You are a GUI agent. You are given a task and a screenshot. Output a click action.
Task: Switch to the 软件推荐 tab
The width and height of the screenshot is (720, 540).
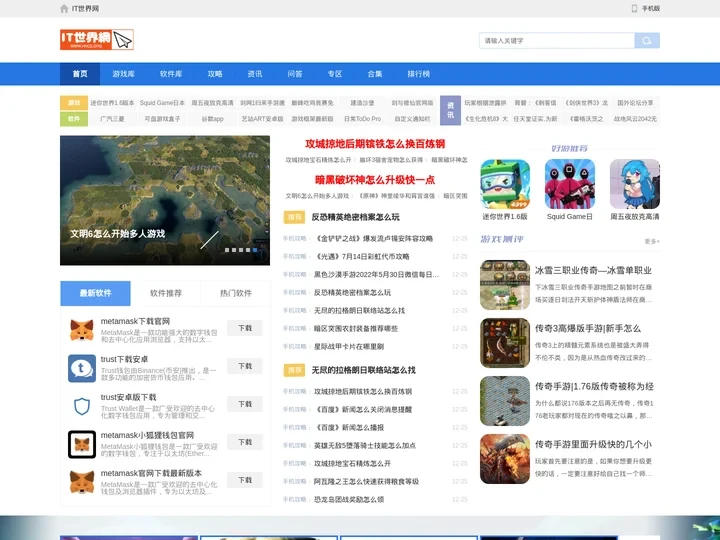coord(166,293)
